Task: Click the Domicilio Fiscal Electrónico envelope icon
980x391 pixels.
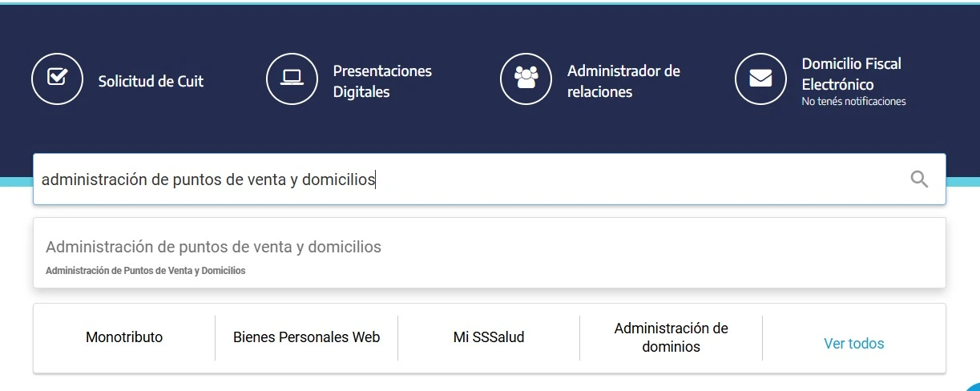Action: click(760, 79)
